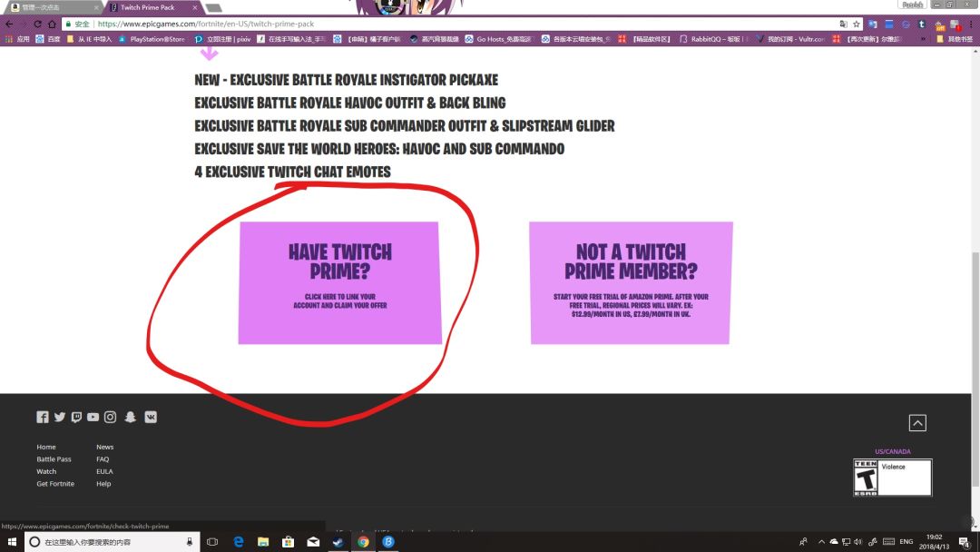The width and height of the screenshot is (980, 552).
Task: Open the News footer link
Action: tap(105, 447)
